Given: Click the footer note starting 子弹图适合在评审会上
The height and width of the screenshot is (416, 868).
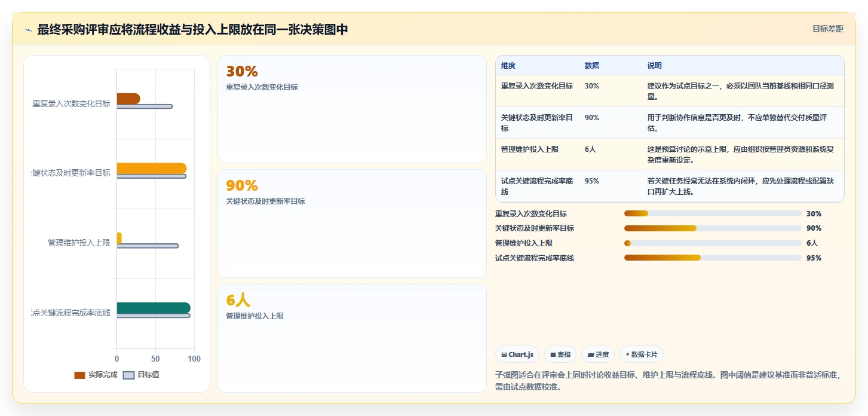Looking at the screenshot, I should [x=668, y=381].
